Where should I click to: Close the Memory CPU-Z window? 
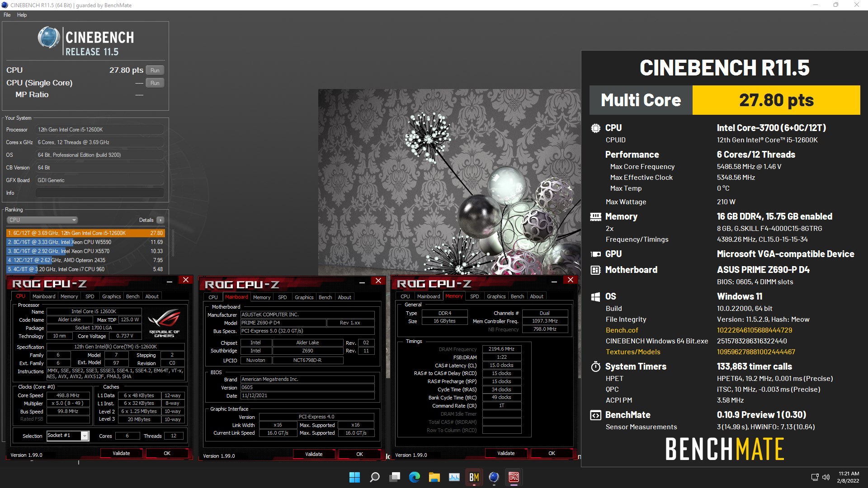[x=571, y=280]
